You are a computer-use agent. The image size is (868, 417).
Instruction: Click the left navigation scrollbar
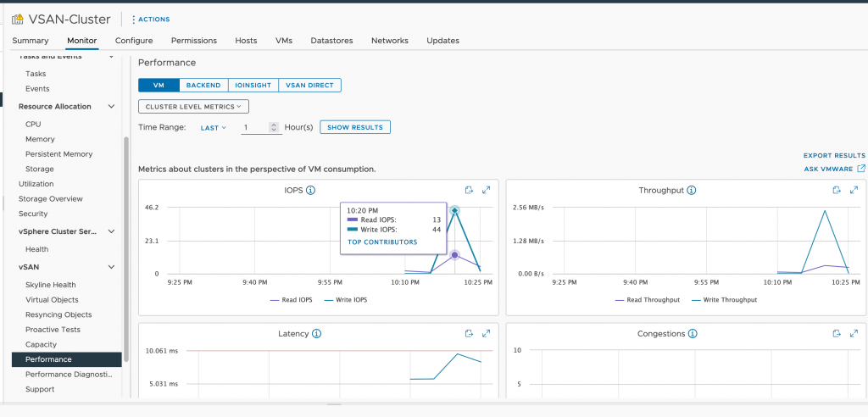click(126, 249)
